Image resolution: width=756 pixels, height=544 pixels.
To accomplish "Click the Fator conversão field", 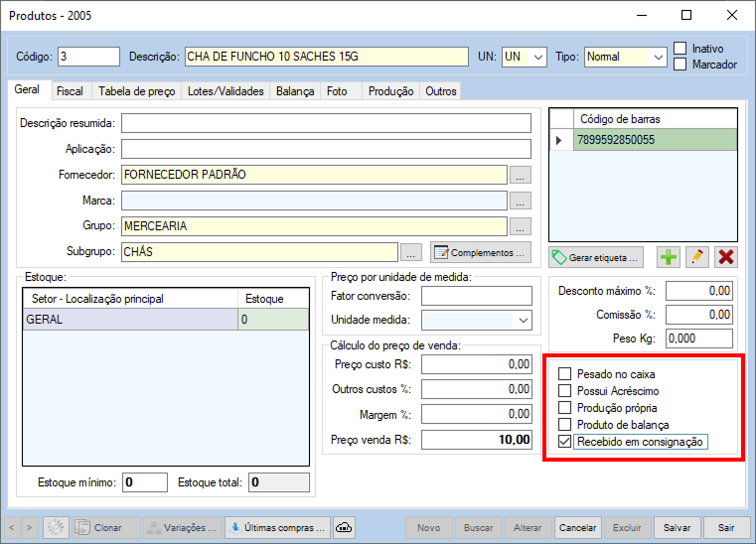I will pos(477,296).
